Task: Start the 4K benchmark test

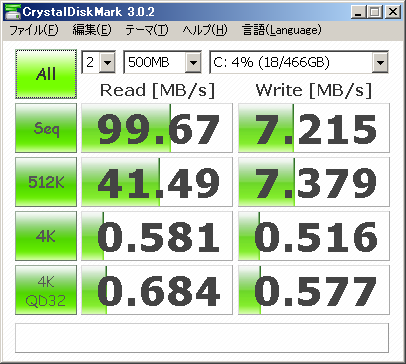Action: click(46, 236)
